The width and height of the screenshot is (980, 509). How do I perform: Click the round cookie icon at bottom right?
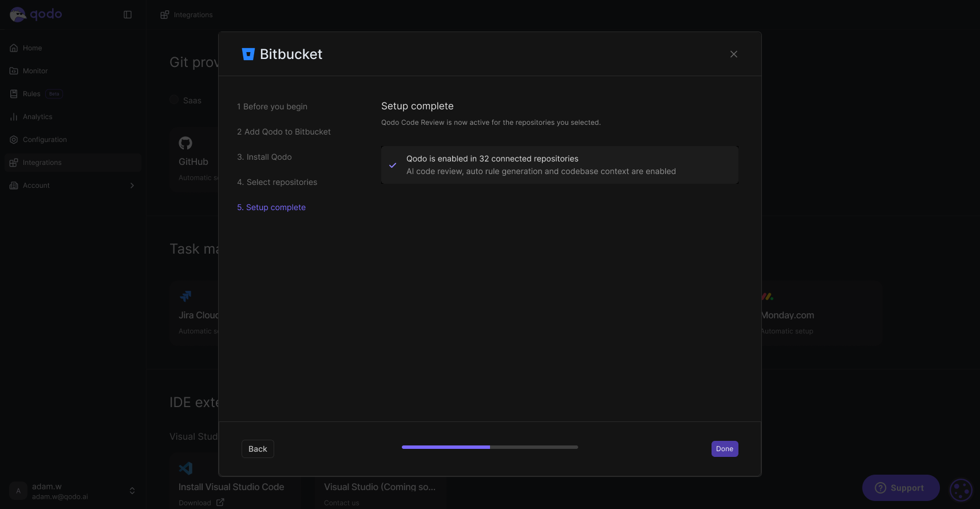pos(961,490)
